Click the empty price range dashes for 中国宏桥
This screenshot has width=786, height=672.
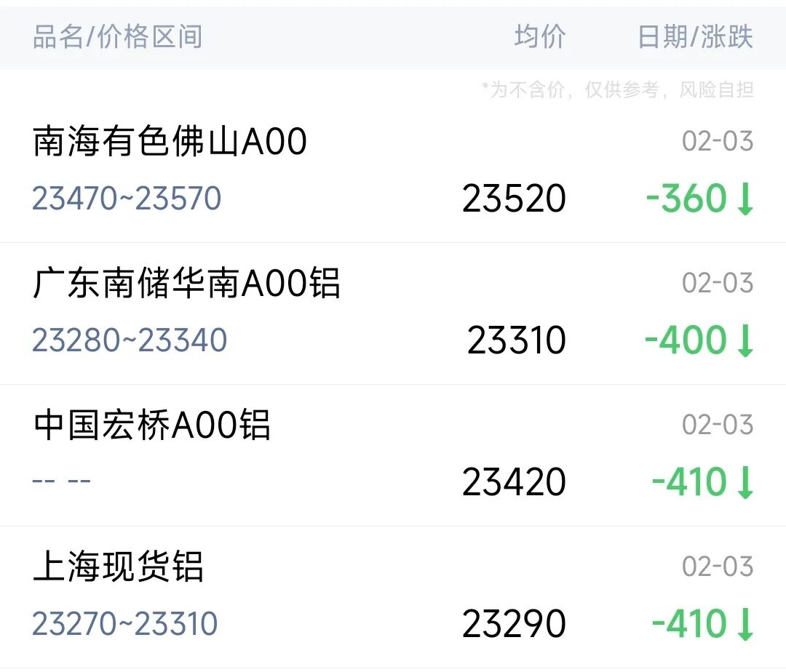(x=62, y=481)
